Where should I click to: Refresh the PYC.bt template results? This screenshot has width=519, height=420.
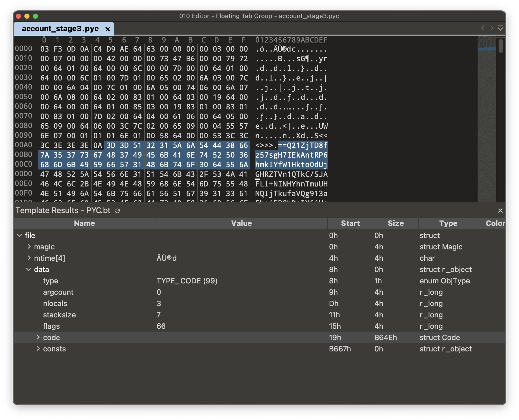[x=117, y=211]
